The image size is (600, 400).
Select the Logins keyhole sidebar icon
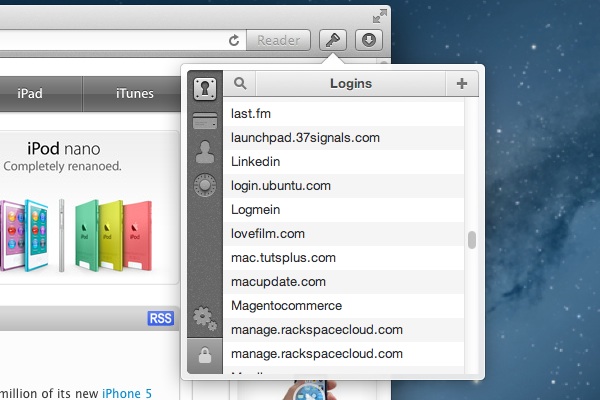click(205, 89)
